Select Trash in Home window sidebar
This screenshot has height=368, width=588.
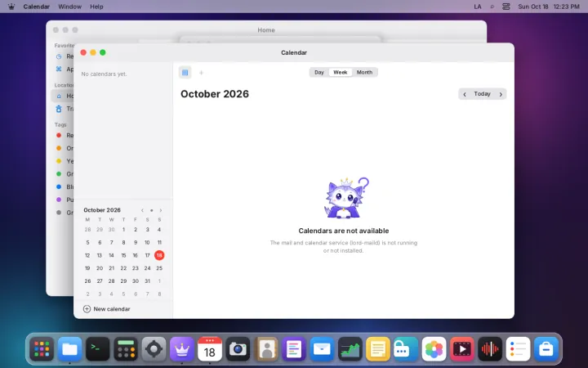[62, 109]
